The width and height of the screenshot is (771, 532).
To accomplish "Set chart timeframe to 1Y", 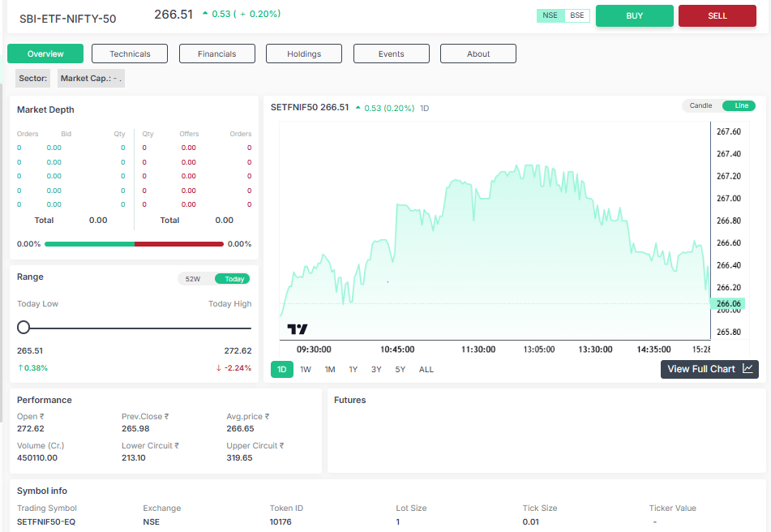I will [x=353, y=369].
